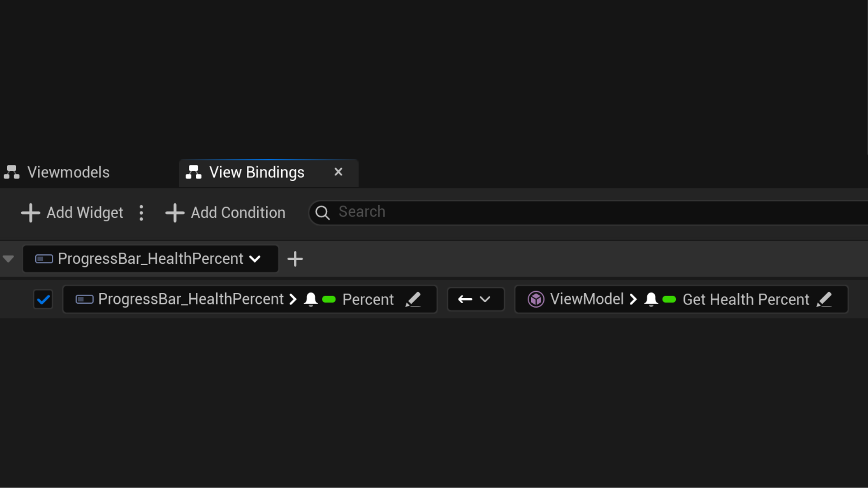Click the Add Condition button

pos(226,213)
